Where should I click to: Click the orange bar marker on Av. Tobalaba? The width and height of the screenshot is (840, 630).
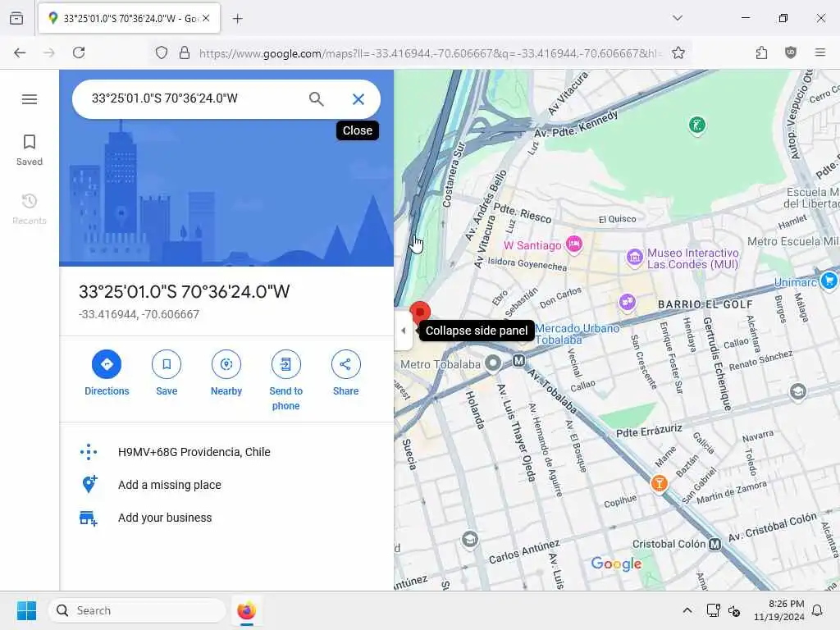659,483
